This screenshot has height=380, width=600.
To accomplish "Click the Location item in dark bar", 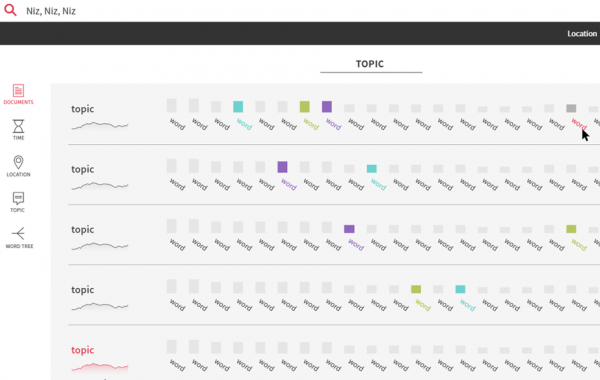I will [x=582, y=34].
